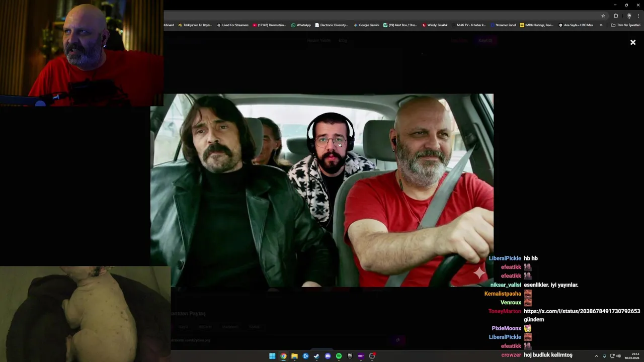Close the image lightbox with the X
This screenshot has width=644, height=362.
pyautogui.click(x=633, y=42)
